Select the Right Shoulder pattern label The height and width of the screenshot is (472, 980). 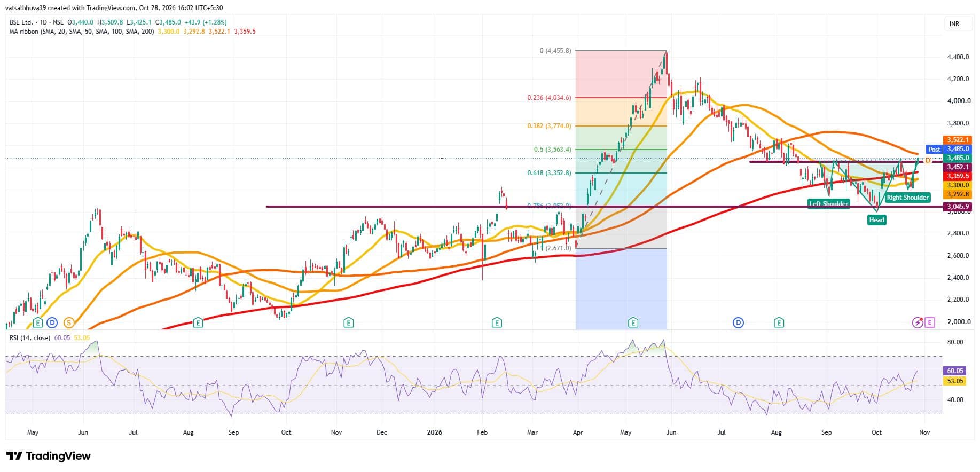[x=907, y=198]
